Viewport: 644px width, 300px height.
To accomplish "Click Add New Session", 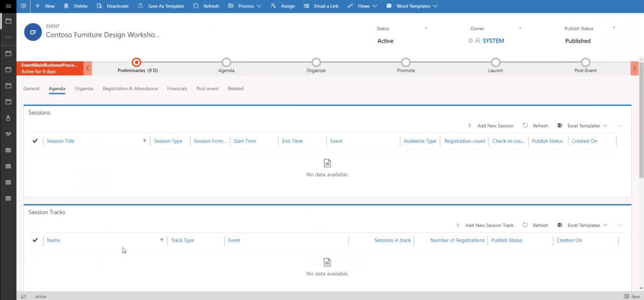I will click(491, 126).
